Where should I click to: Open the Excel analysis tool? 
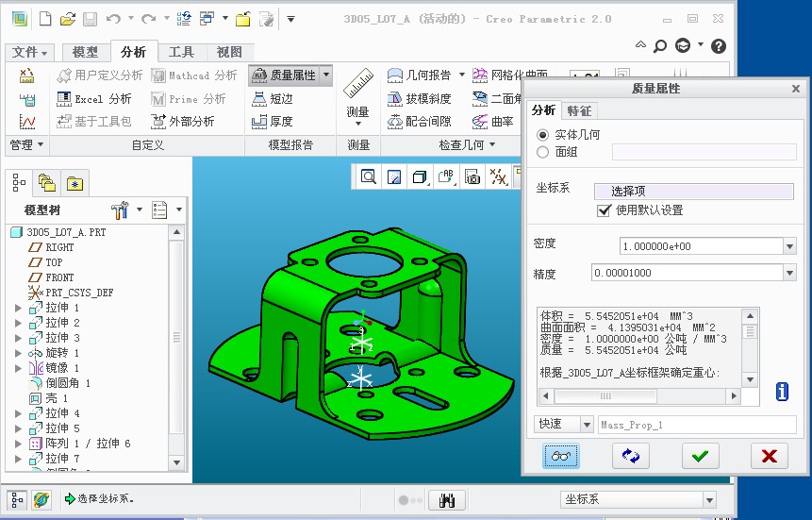tap(93, 99)
